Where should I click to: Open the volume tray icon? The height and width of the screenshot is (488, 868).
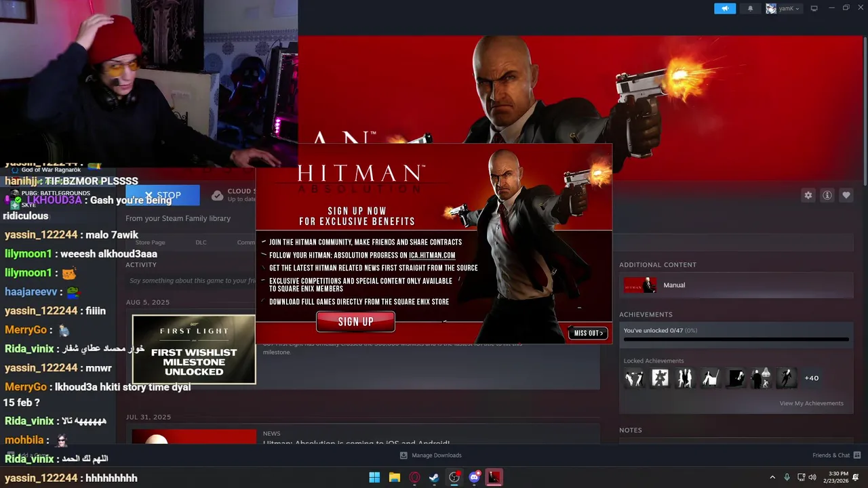point(812,477)
